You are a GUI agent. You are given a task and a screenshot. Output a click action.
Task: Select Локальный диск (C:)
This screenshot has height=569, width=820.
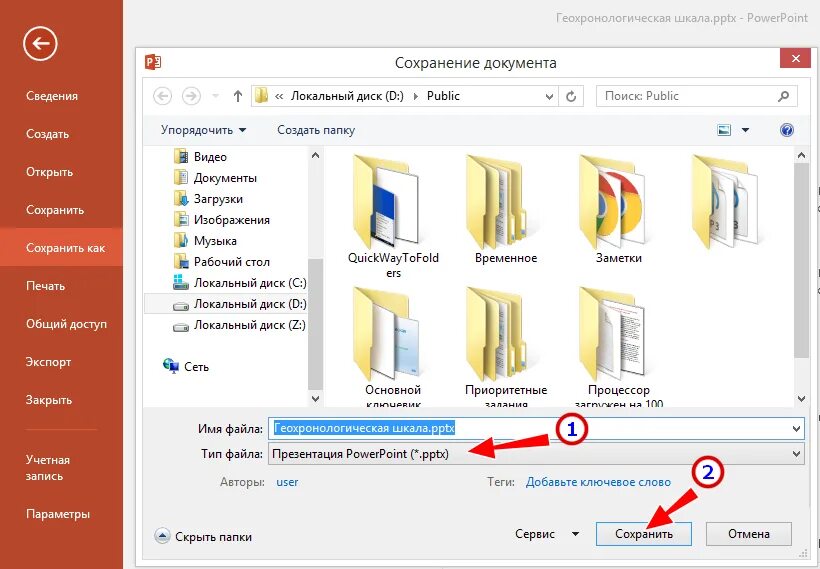coord(240,283)
